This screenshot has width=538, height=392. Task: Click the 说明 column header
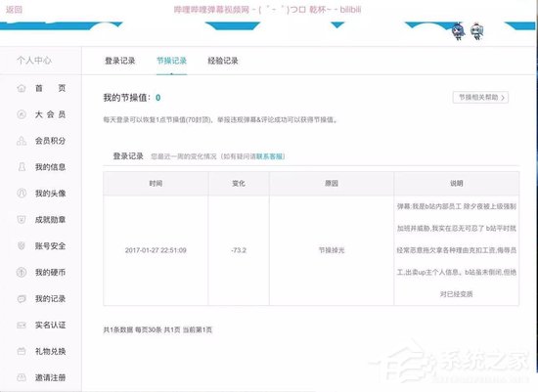coord(457,184)
